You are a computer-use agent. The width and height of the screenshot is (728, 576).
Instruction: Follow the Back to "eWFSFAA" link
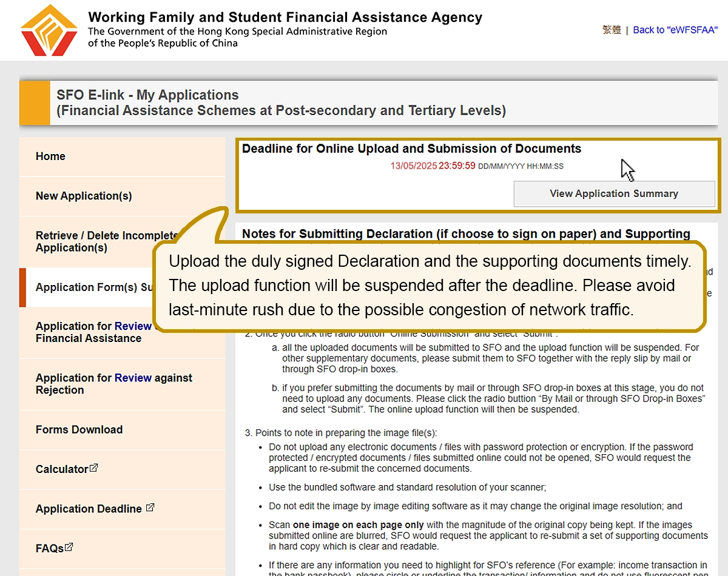click(675, 30)
